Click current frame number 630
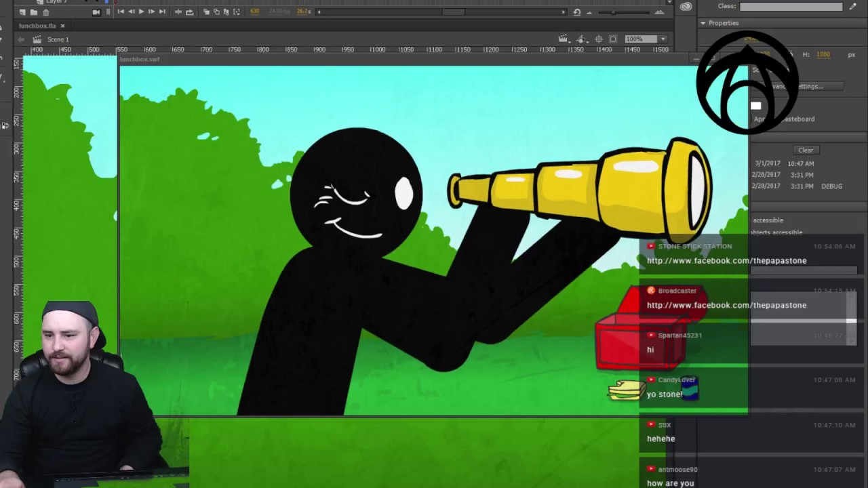868x488 pixels. [x=255, y=12]
